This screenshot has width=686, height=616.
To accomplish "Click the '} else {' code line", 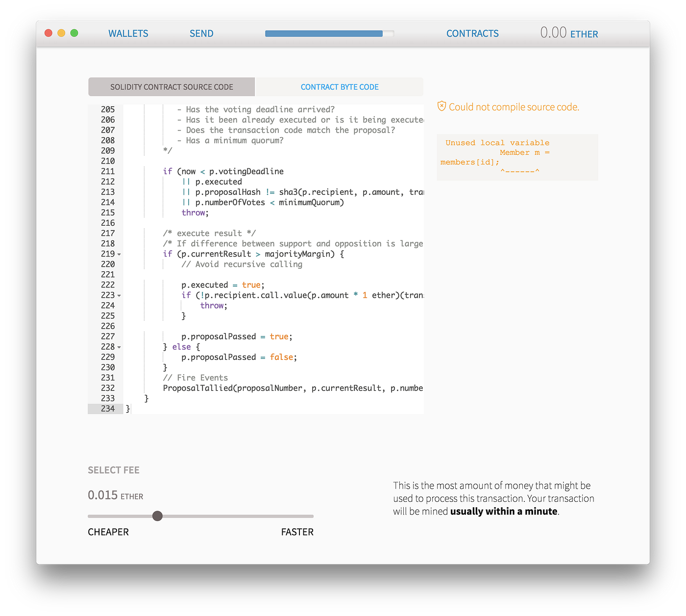I will 181,347.
